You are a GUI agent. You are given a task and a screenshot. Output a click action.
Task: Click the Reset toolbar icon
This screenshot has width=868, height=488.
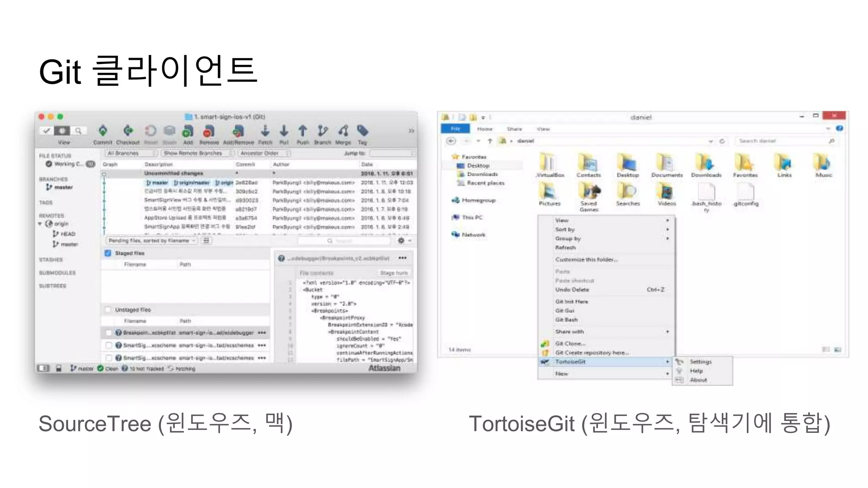coord(150,131)
